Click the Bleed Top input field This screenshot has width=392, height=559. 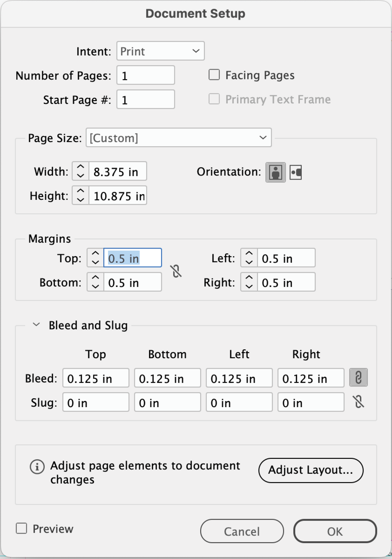96,378
